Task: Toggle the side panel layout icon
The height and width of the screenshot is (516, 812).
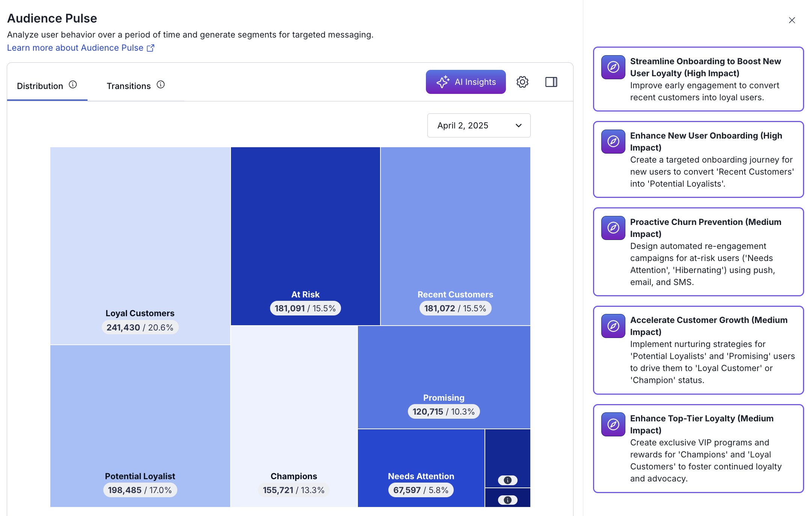Action: coord(551,82)
